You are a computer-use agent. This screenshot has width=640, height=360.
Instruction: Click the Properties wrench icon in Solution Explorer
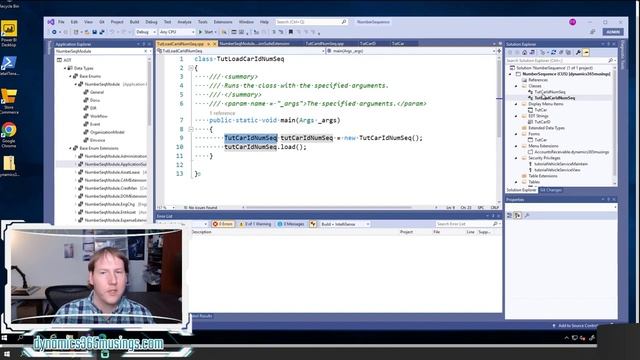click(x=578, y=53)
